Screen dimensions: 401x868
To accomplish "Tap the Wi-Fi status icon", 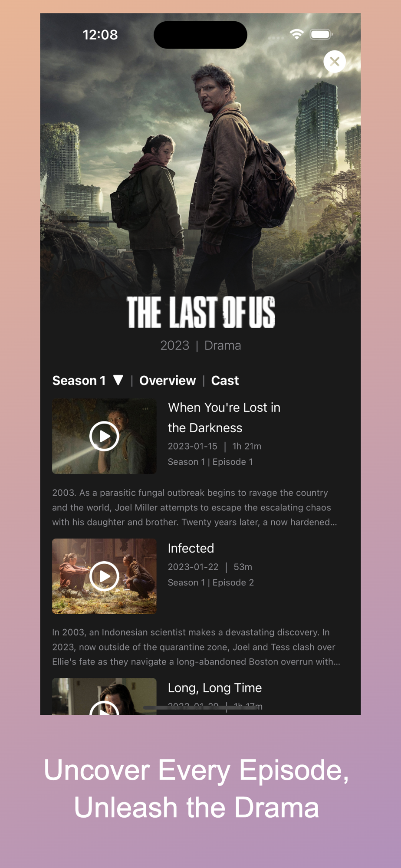I will pos(296,34).
